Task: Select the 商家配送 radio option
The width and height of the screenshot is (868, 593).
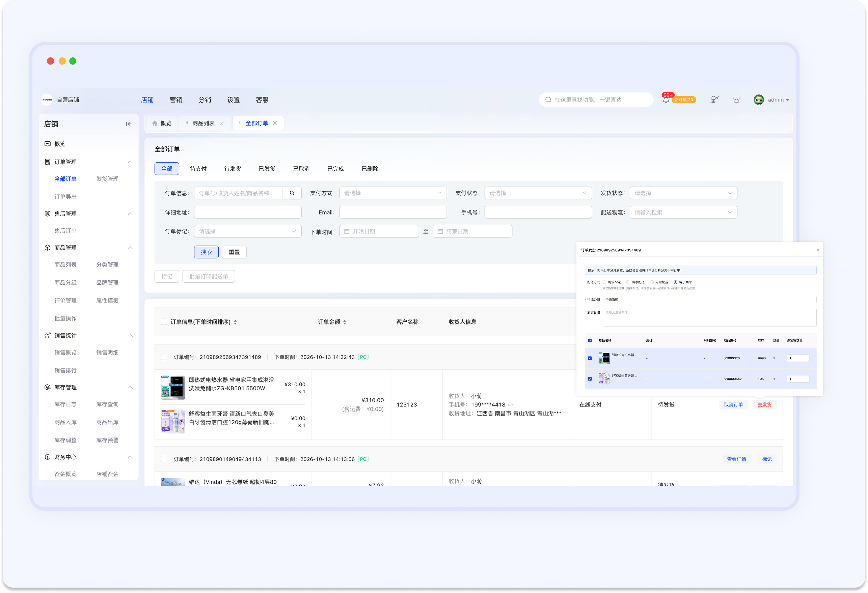Action: click(x=628, y=282)
